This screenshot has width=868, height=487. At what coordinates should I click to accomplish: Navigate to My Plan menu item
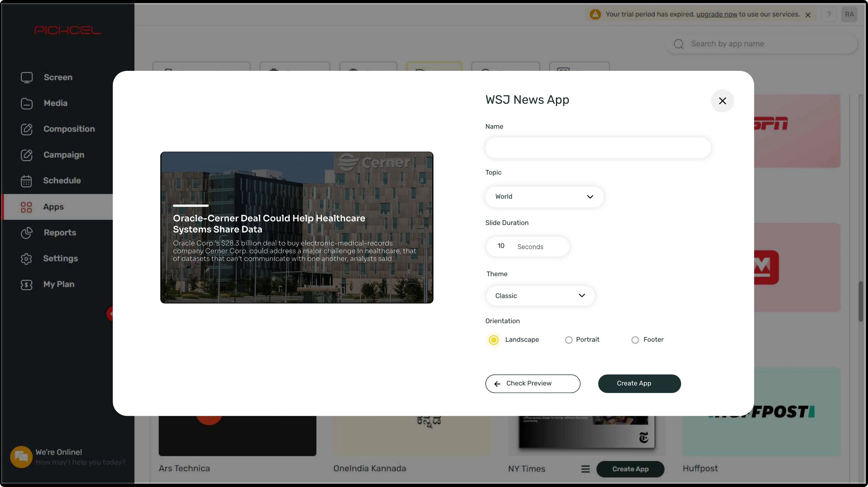[58, 284]
